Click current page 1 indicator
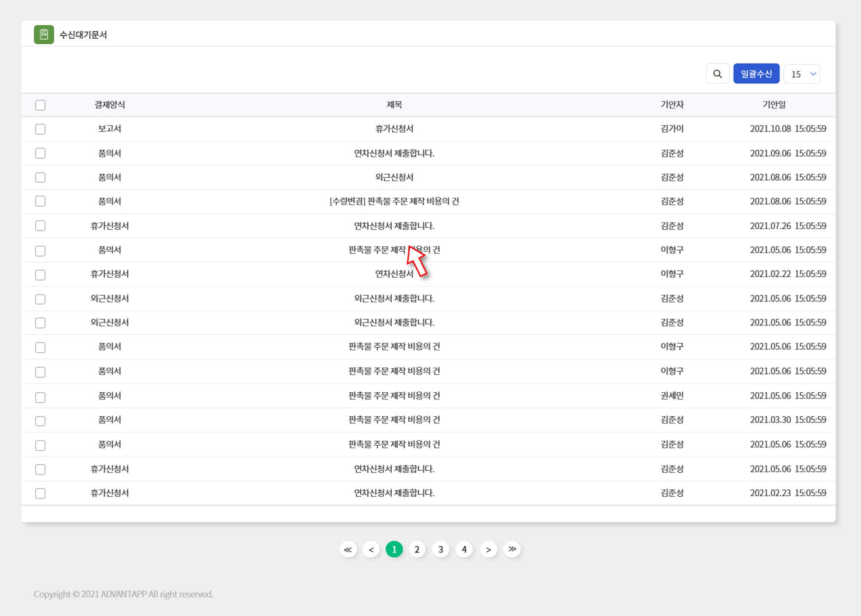The height and width of the screenshot is (616, 861). click(394, 550)
